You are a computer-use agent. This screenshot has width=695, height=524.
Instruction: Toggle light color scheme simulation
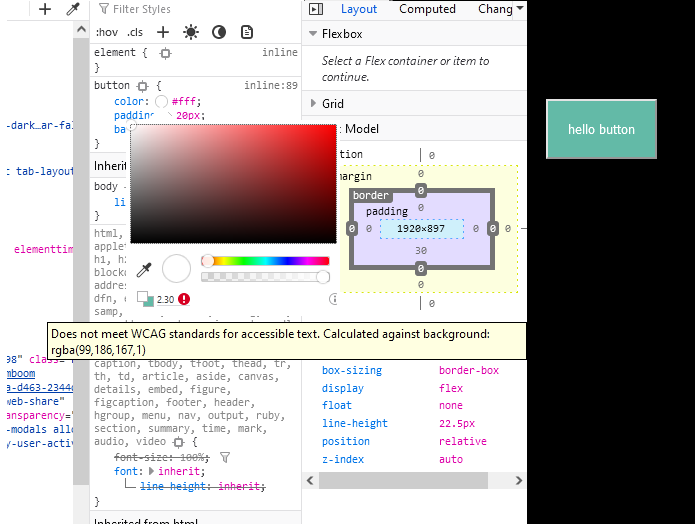click(191, 32)
